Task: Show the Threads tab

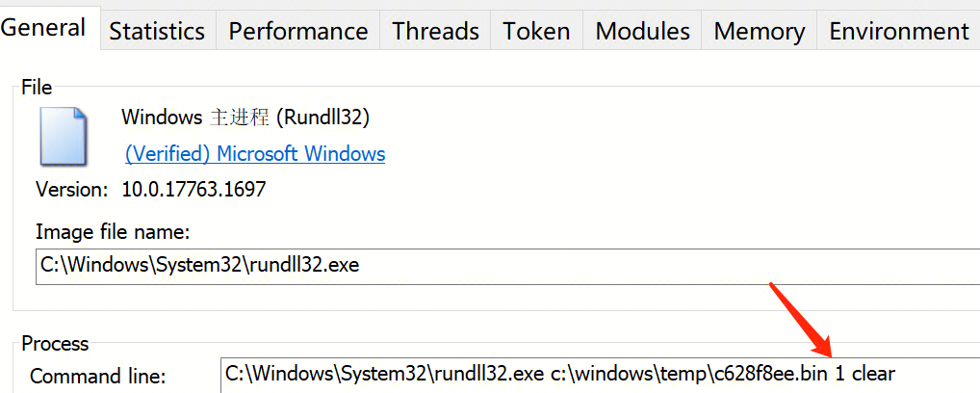Action: coord(436,31)
